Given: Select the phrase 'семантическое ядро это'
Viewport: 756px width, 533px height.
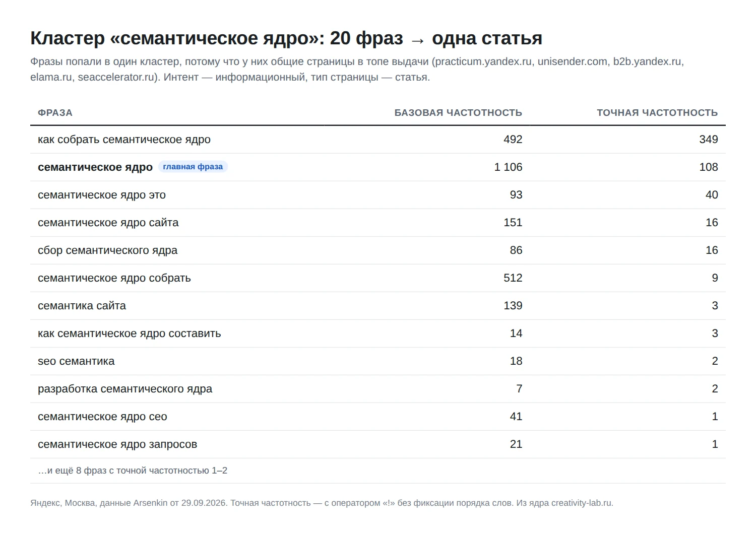Looking at the screenshot, I should [102, 195].
